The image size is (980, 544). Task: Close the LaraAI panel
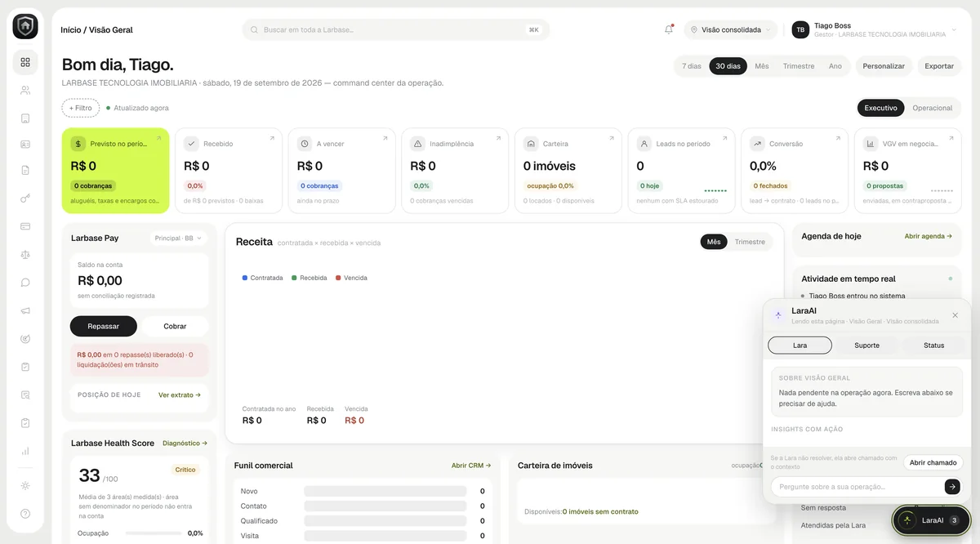pos(955,315)
